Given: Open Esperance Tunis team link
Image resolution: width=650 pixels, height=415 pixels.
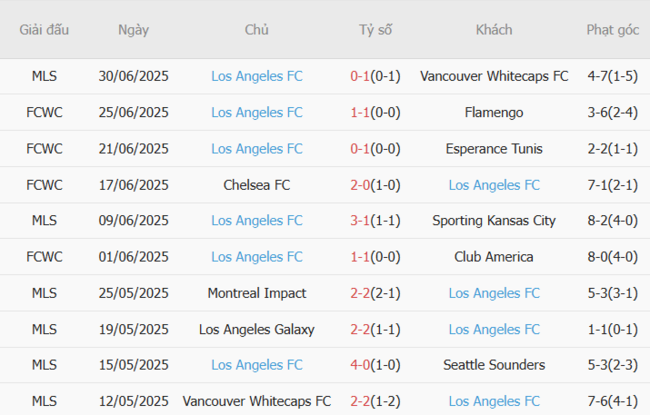Looking at the screenshot, I should (x=494, y=148).
